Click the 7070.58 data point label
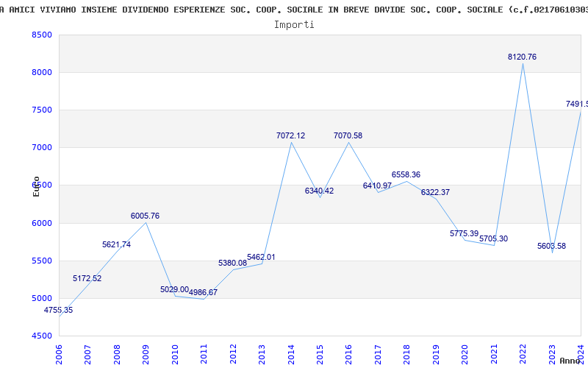Image resolution: width=588 pixels, height=368 pixels. [348, 135]
